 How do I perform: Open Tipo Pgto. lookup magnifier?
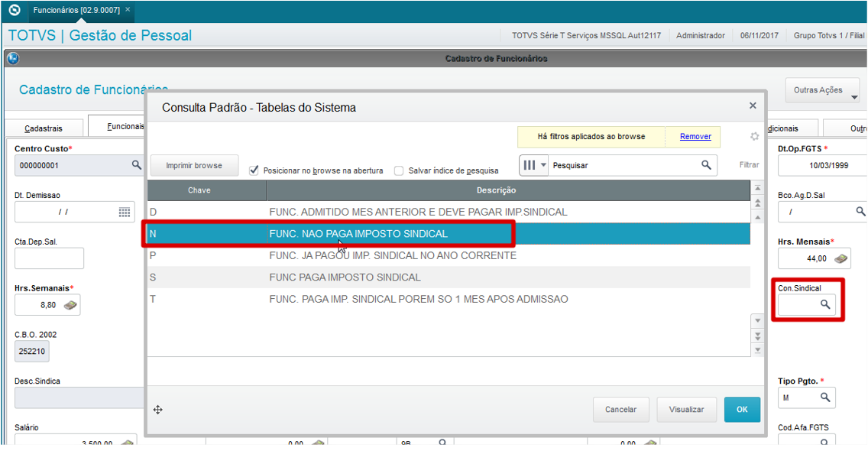click(824, 397)
